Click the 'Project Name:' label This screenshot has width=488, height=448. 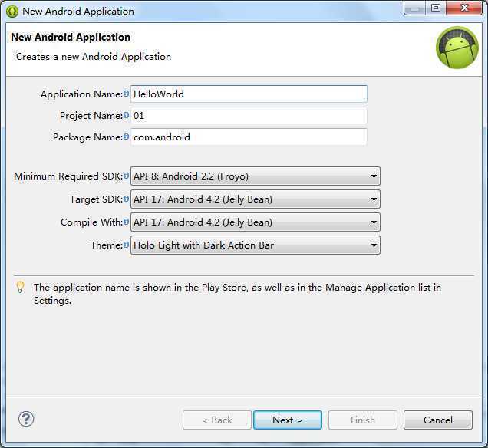pyautogui.click(x=91, y=116)
